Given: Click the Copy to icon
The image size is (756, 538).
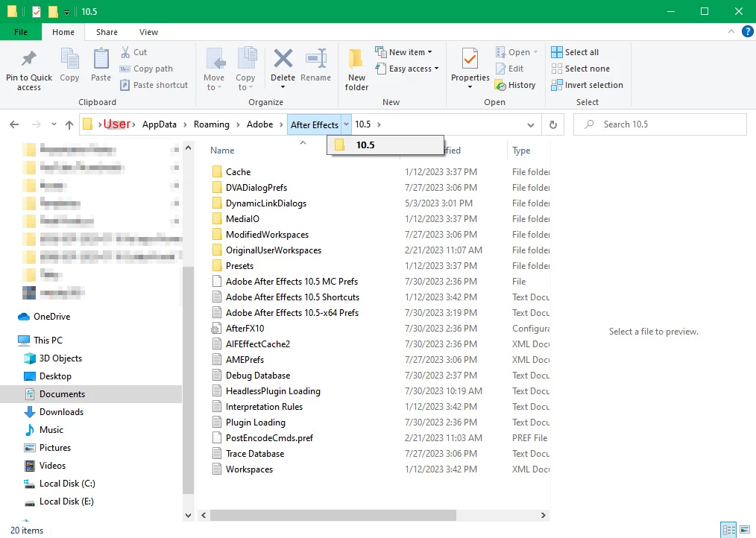Looking at the screenshot, I should click(246, 60).
